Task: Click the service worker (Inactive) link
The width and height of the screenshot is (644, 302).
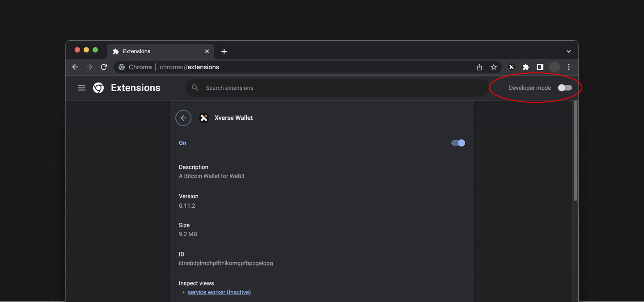Action: [219, 292]
